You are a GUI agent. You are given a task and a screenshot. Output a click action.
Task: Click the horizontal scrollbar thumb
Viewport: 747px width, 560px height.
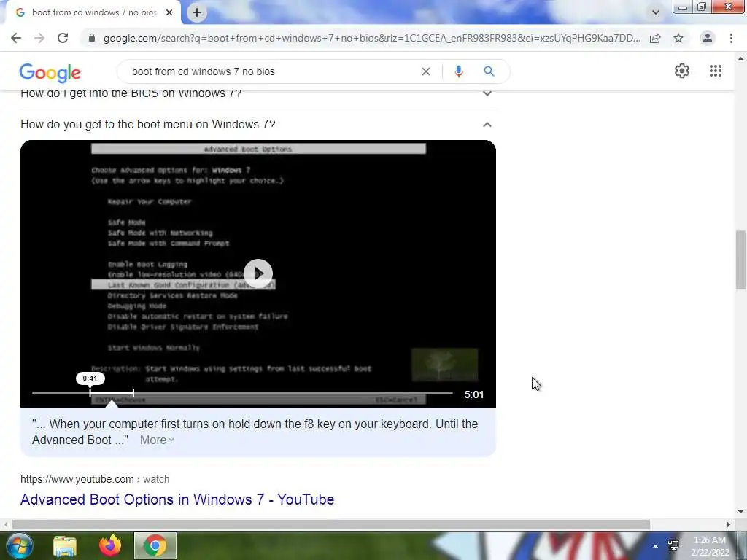330,524
